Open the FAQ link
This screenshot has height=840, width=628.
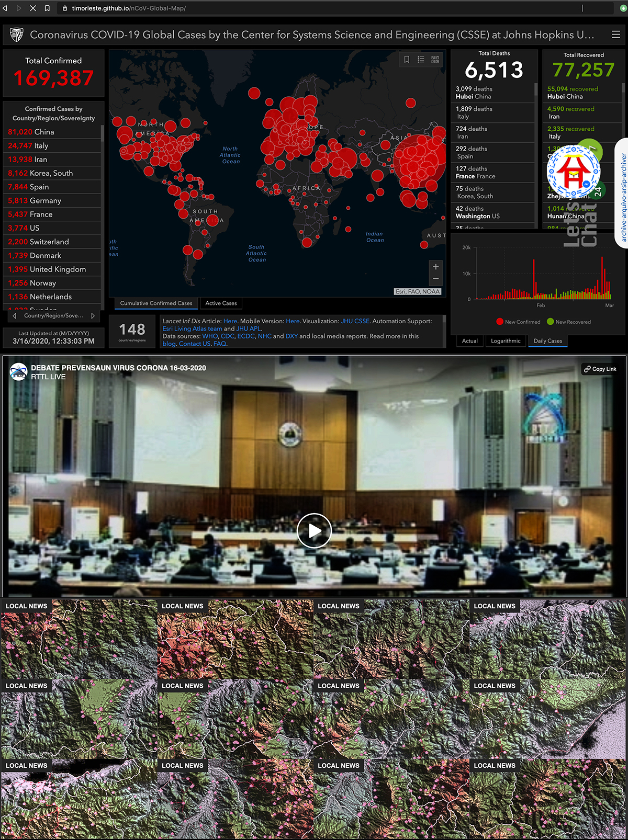click(x=220, y=344)
